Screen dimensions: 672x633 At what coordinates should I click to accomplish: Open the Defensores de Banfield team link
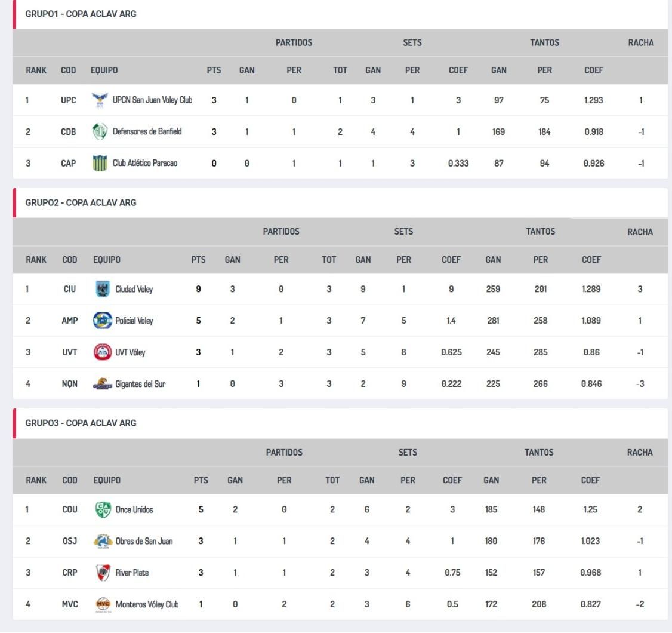pyautogui.click(x=147, y=132)
